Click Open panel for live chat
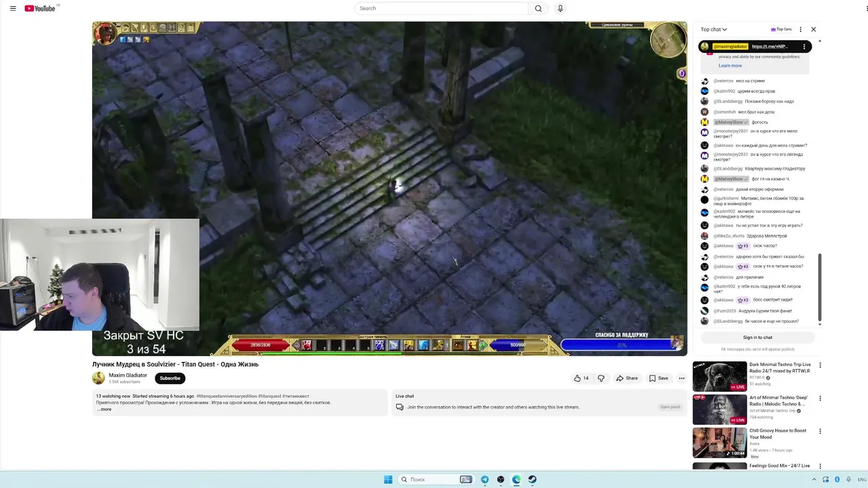The height and width of the screenshot is (488, 868). pos(670,407)
